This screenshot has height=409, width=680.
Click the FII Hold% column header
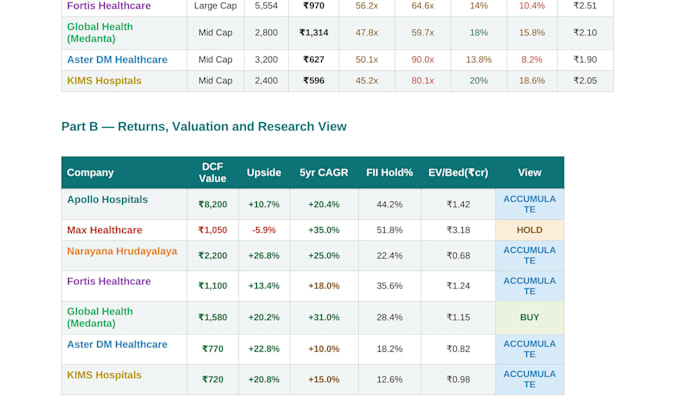389,173
